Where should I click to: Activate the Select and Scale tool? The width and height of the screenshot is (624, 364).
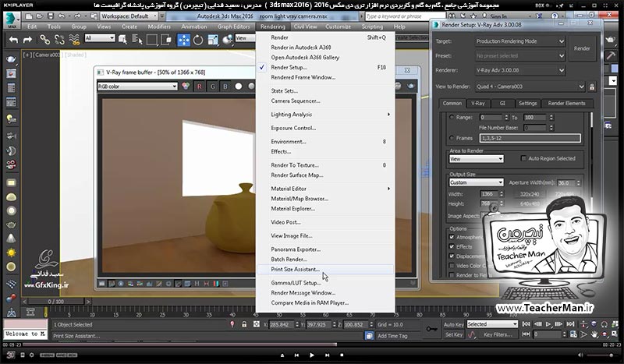213,40
